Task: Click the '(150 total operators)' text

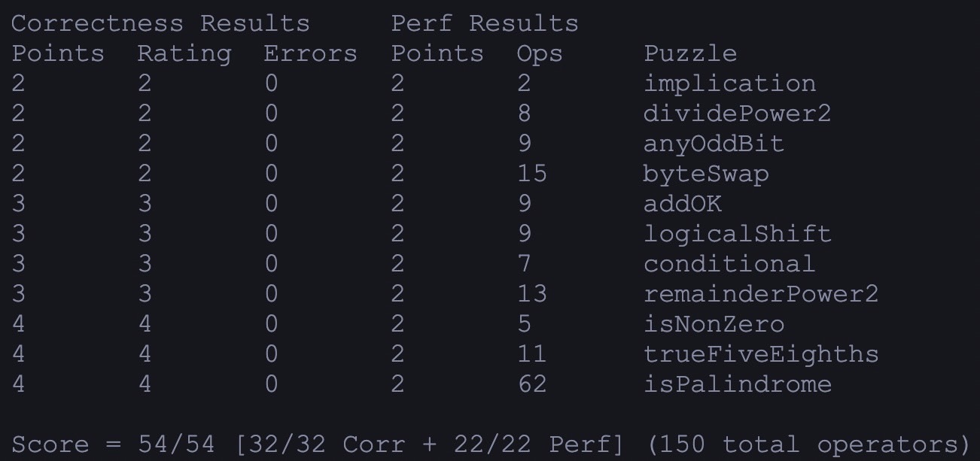Action: click(807, 444)
